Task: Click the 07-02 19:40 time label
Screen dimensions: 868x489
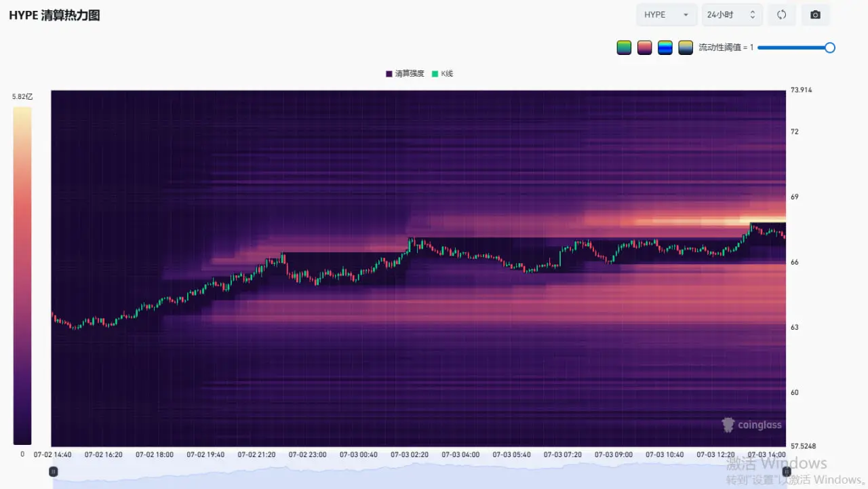Action: tap(205, 455)
